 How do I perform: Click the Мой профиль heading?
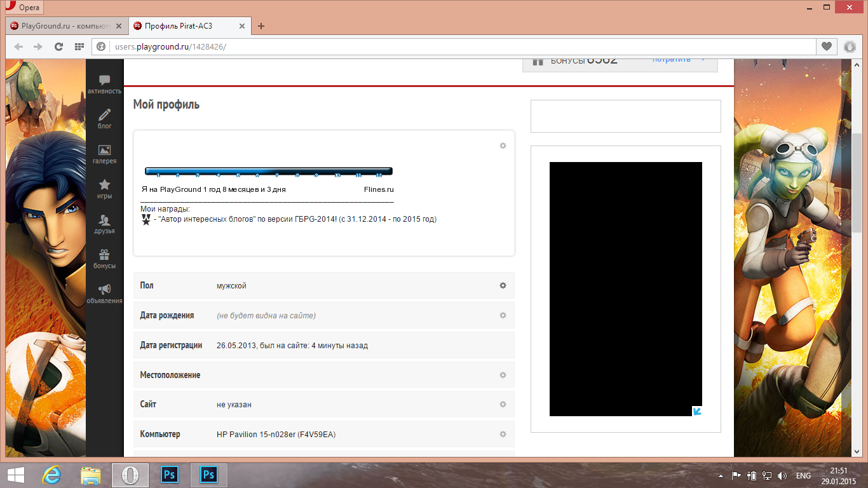click(166, 105)
